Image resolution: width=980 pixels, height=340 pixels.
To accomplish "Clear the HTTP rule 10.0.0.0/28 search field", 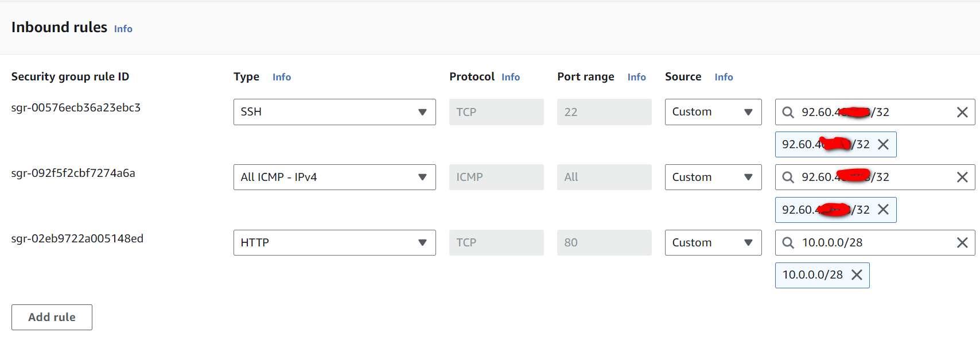I will (962, 243).
